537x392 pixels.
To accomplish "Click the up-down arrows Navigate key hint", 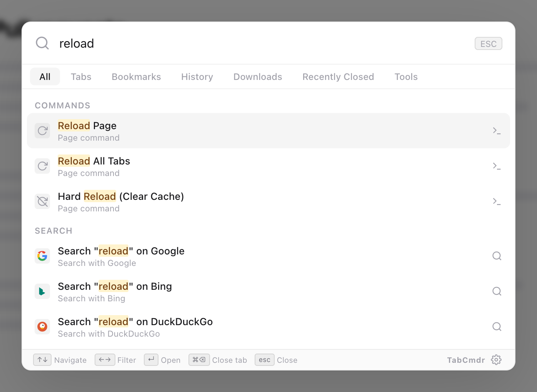I will 42,360.
